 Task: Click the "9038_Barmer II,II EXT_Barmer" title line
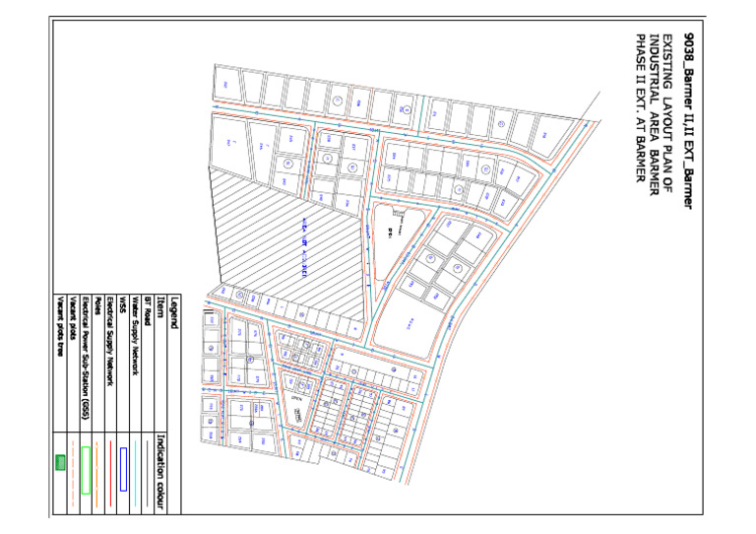tap(688, 121)
